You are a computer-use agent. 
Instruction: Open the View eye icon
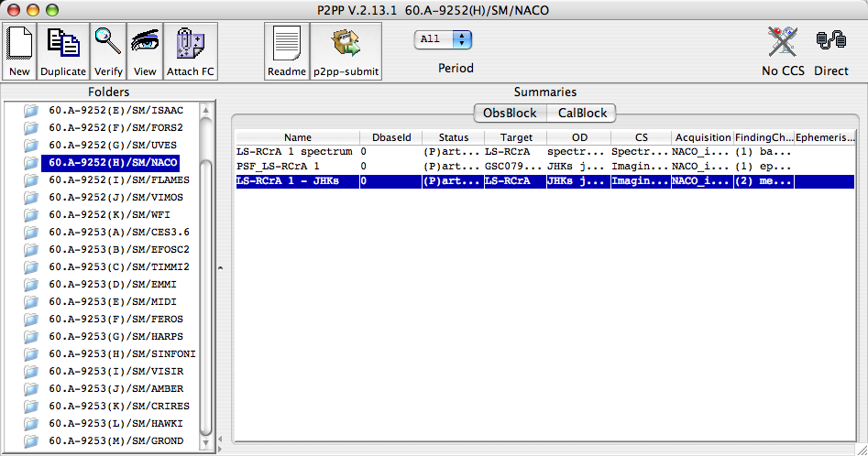(x=145, y=42)
